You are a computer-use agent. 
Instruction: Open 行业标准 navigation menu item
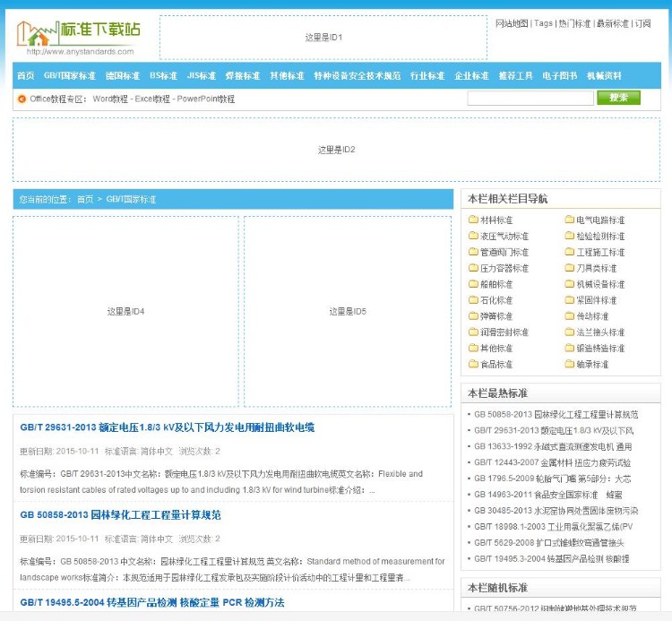[427, 76]
